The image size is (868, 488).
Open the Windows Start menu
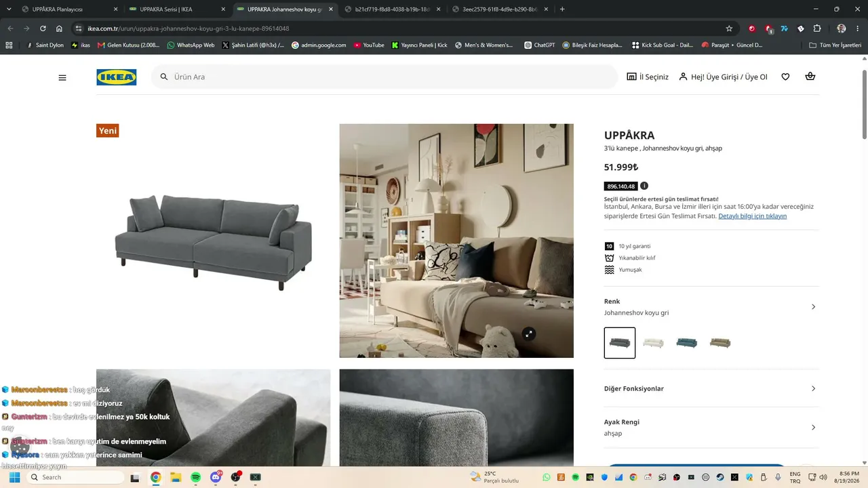point(14,477)
